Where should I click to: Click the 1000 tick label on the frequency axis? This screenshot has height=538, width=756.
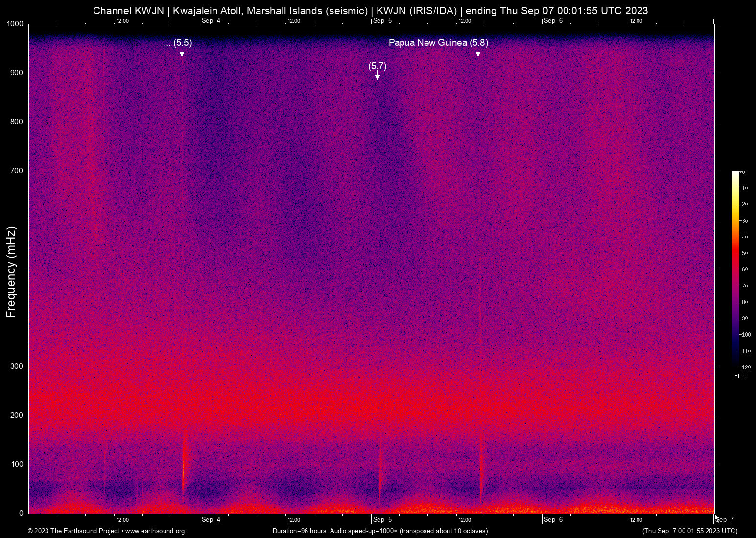tap(15, 24)
